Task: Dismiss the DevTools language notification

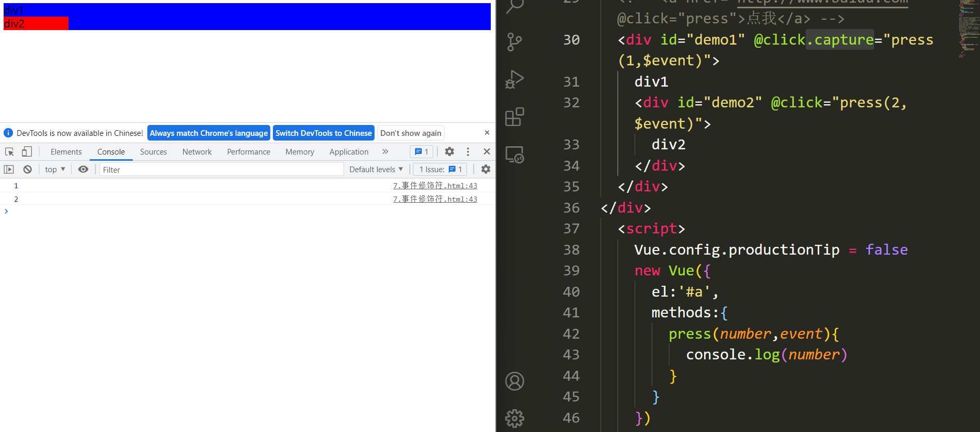Action: (x=487, y=133)
